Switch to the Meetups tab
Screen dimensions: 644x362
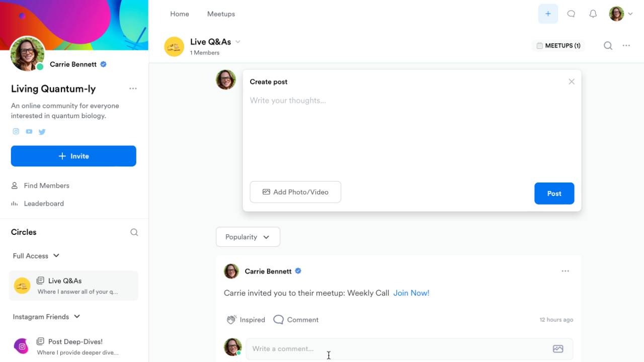tap(221, 14)
